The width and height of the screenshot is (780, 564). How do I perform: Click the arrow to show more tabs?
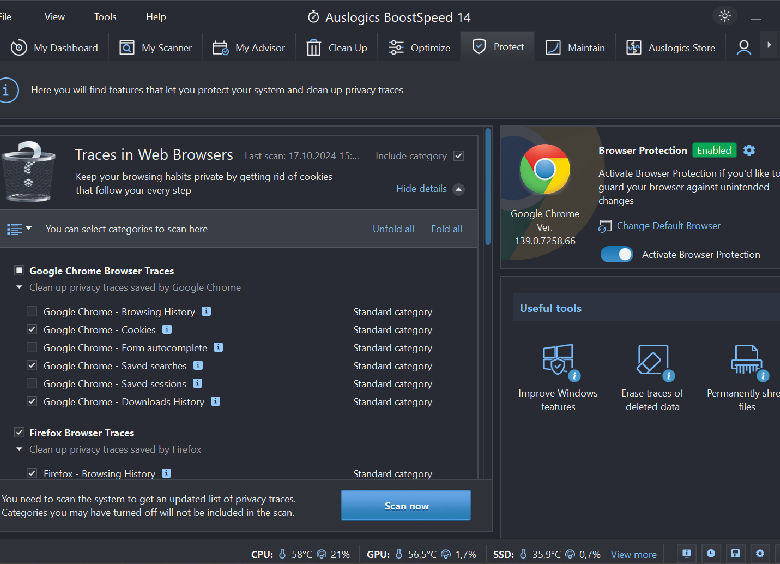coord(769,45)
